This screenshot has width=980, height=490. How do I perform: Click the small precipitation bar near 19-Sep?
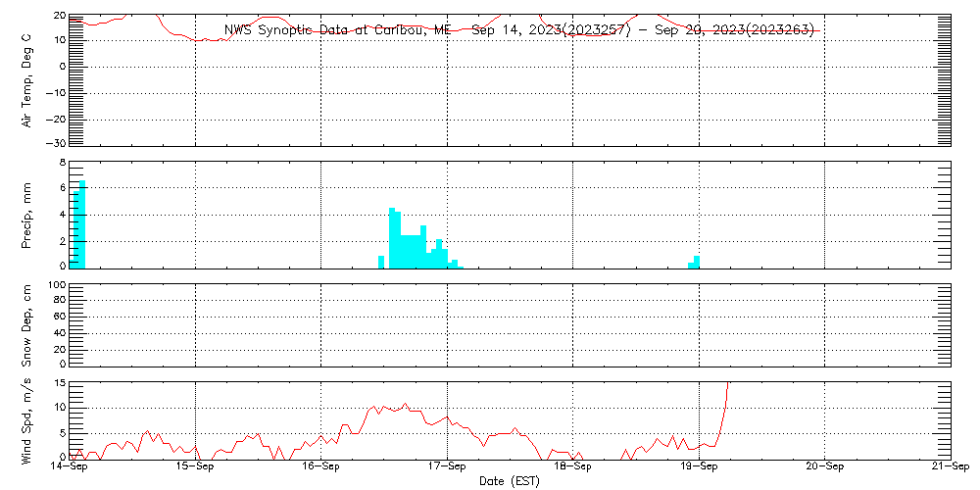697,262
